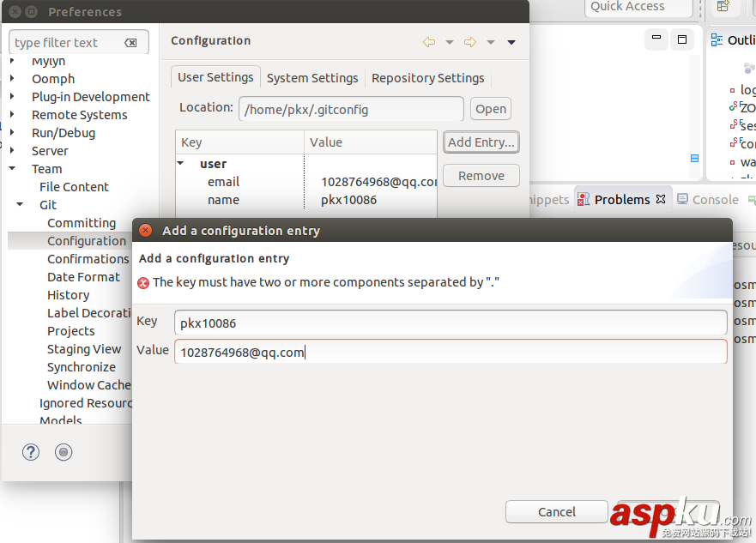Switch to the System Settings tab
756x543 pixels.
coord(312,77)
